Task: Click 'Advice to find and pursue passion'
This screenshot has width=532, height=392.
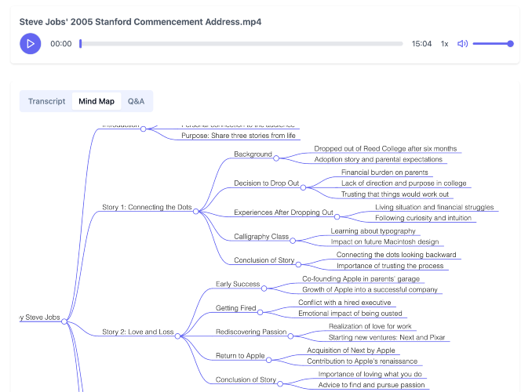Action: point(371,385)
